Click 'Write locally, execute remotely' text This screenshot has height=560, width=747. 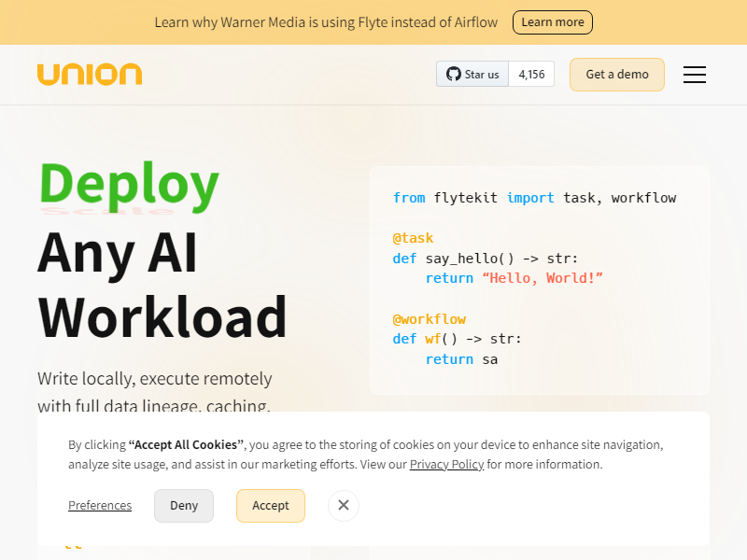pos(155,379)
